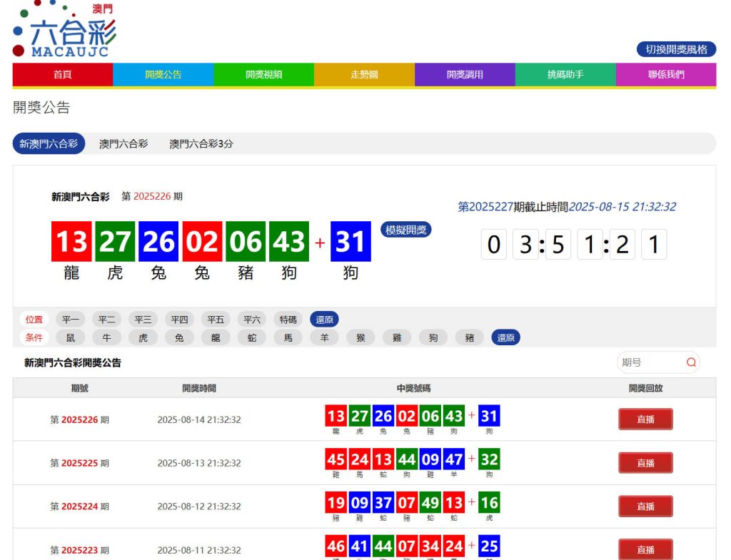Click the blue special number ball 31
The image size is (731, 560).
pos(350,242)
